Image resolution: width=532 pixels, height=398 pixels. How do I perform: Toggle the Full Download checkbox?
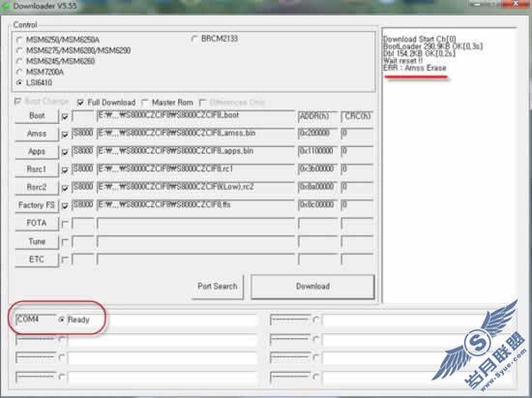(x=80, y=103)
